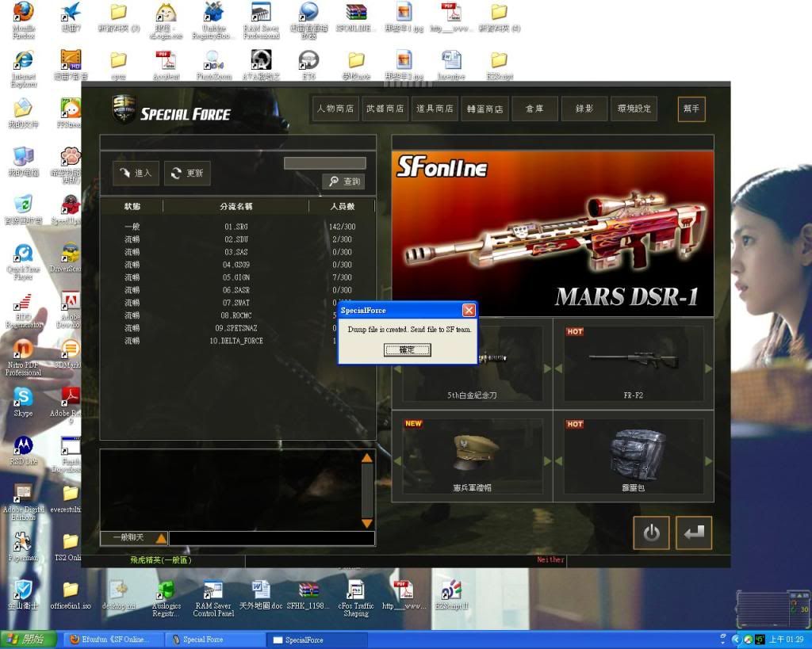
Task: Click the return arrow icon button
Action: click(694, 533)
